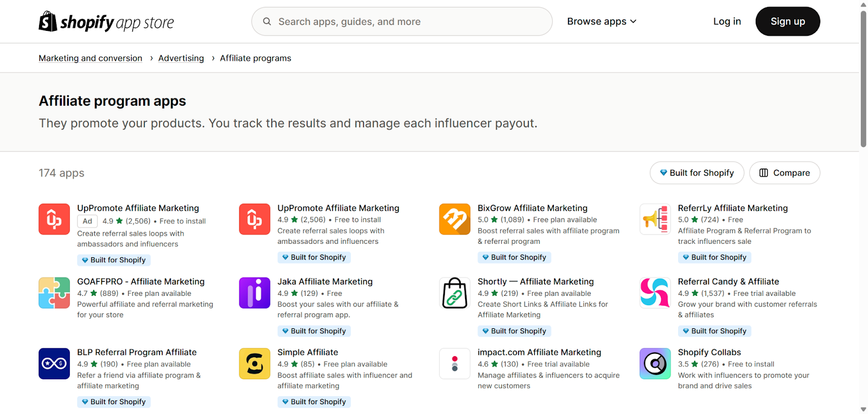This screenshot has height=414, width=868.
Task: Open the Shopify app store logo
Action: 106,22
